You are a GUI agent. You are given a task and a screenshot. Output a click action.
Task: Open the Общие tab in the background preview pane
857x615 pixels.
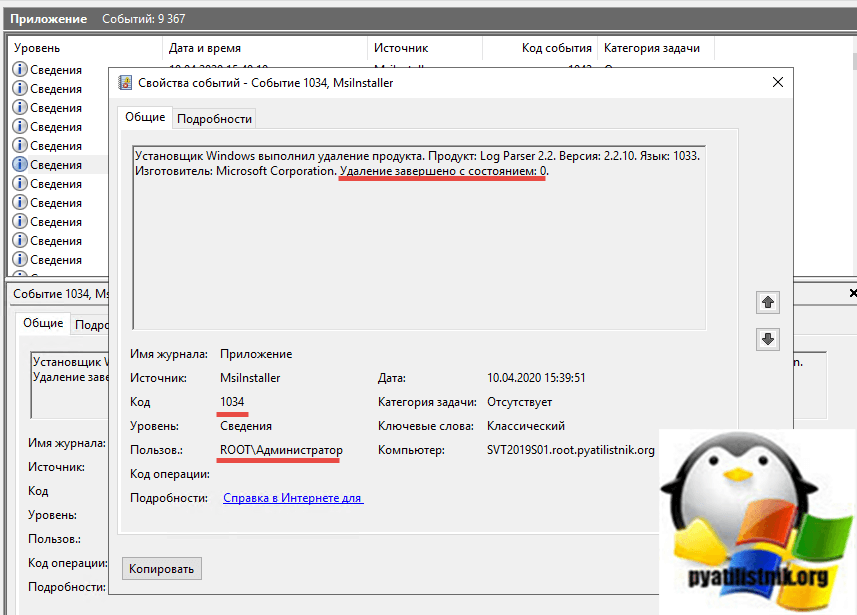[x=43, y=323]
